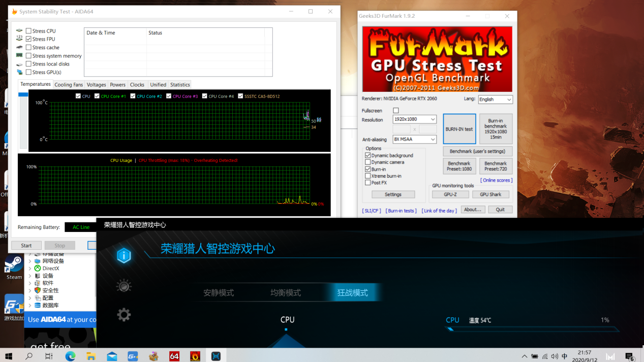Expand the 数据库 tree node

[x=30, y=306]
